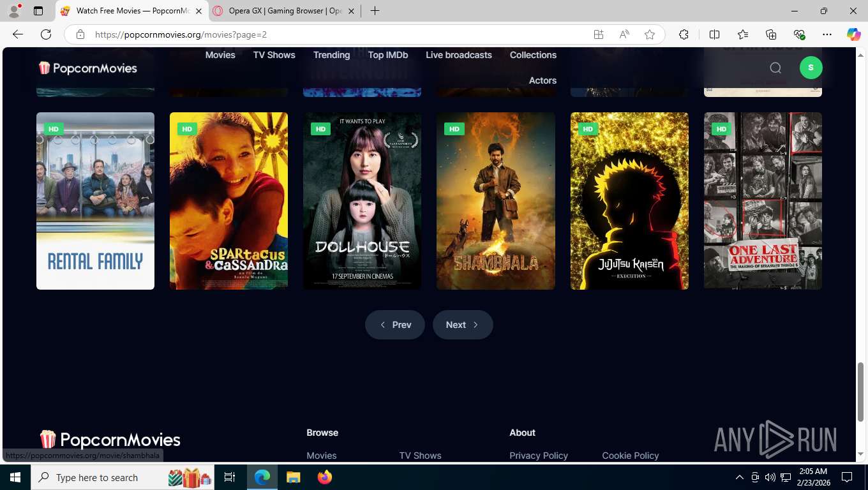Open Collections in site navigation

pyautogui.click(x=533, y=55)
